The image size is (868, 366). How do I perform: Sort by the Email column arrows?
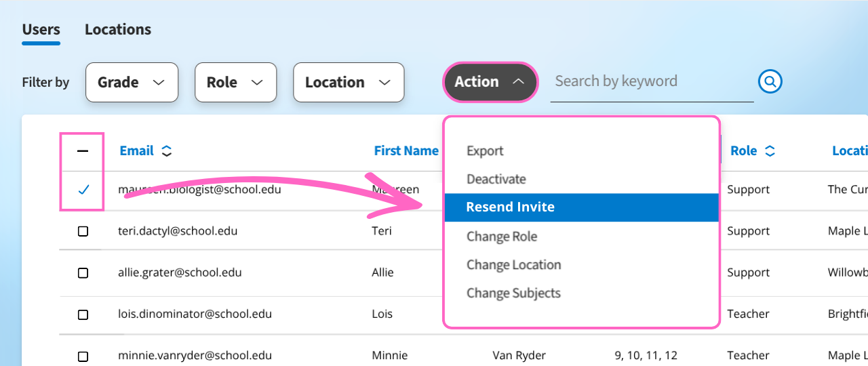point(166,151)
